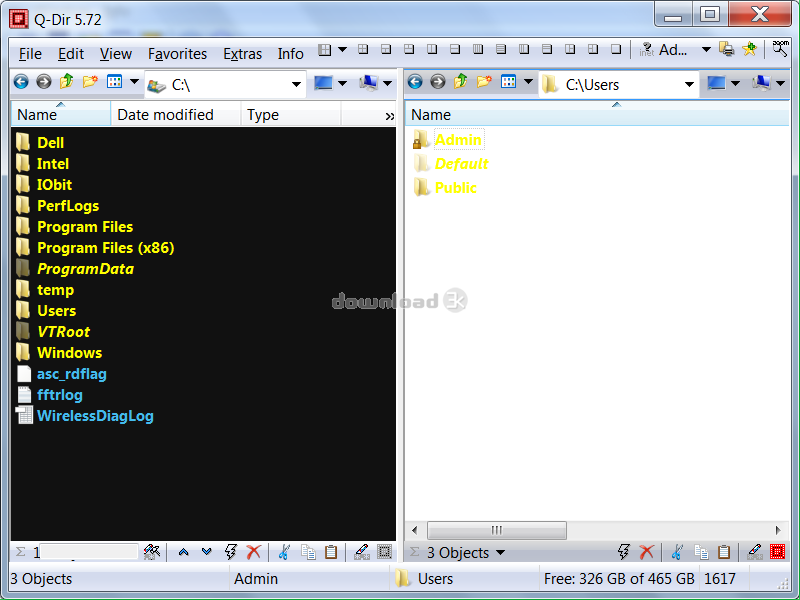Click the Back arrow in left pane

point(21,83)
